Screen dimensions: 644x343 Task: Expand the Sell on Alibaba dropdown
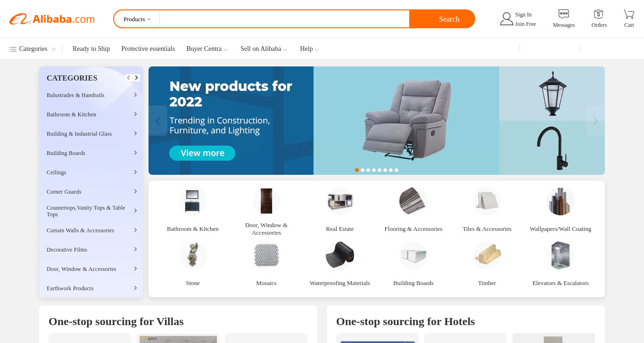click(264, 49)
